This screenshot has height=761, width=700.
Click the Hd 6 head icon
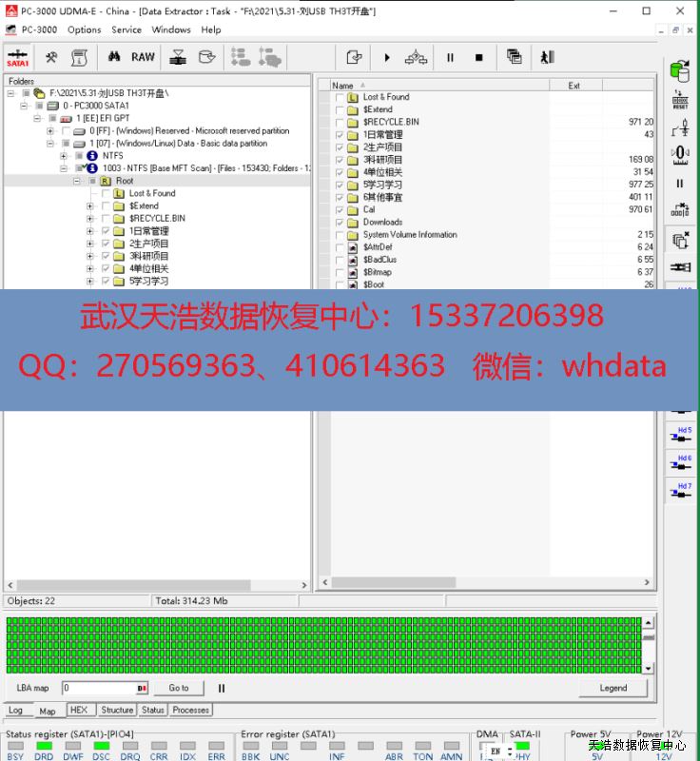(x=681, y=462)
